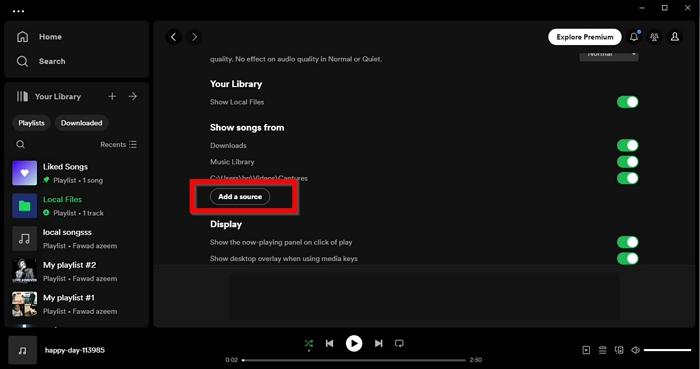Open the Friend Activity icon

point(654,37)
